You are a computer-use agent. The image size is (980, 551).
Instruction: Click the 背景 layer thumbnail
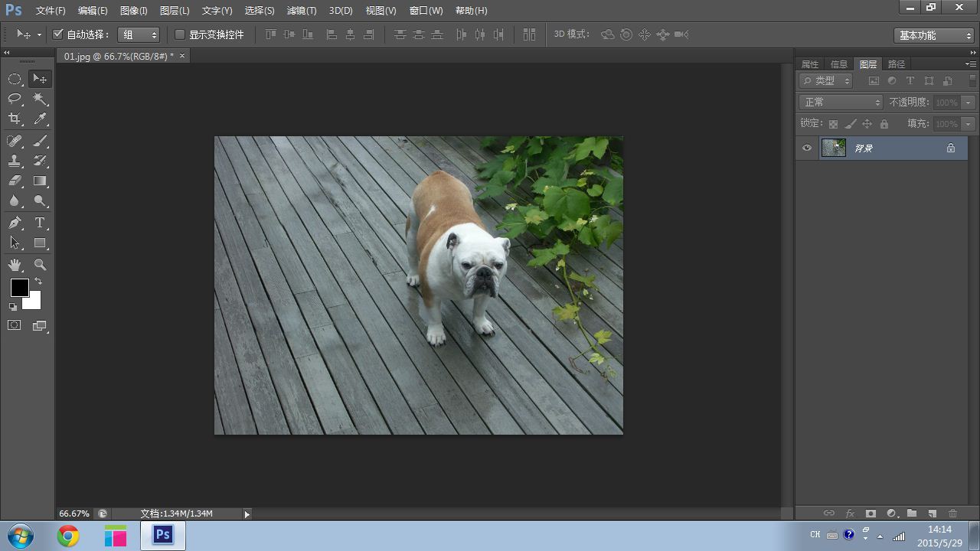tap(833, 148)
